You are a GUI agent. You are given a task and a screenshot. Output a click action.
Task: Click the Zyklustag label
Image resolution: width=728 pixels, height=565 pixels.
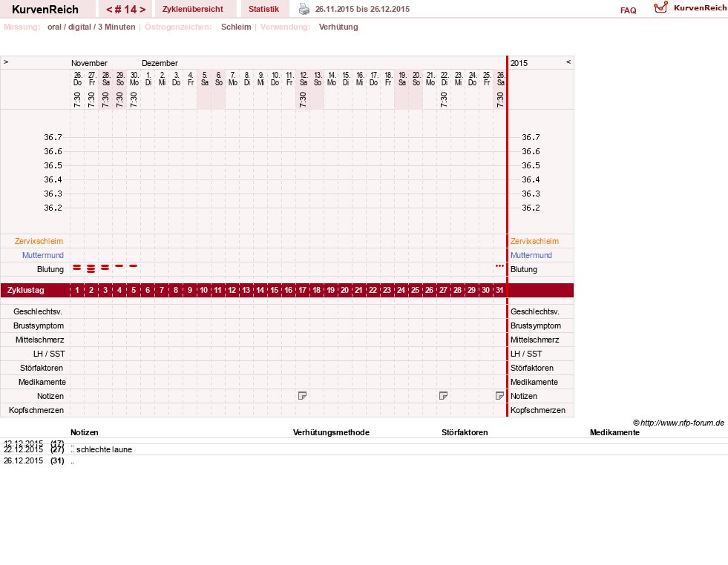(25, 290)
